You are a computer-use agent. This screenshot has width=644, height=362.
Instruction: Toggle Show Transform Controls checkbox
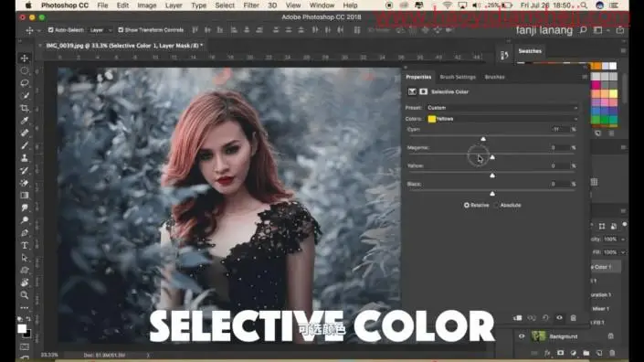tap(121, 30)
